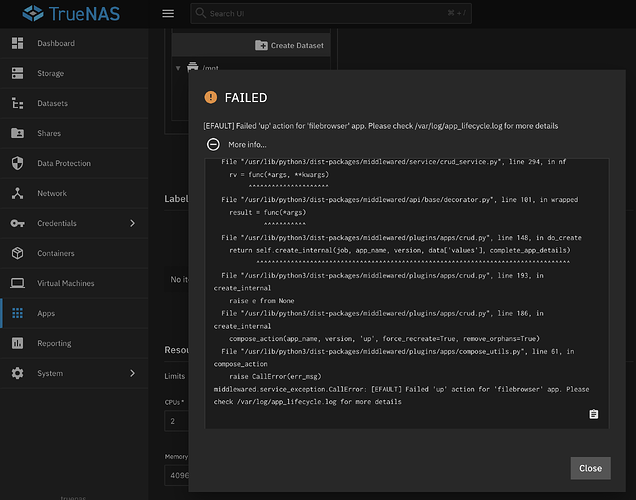Open Data Protection shield icon

pos(17,163)
